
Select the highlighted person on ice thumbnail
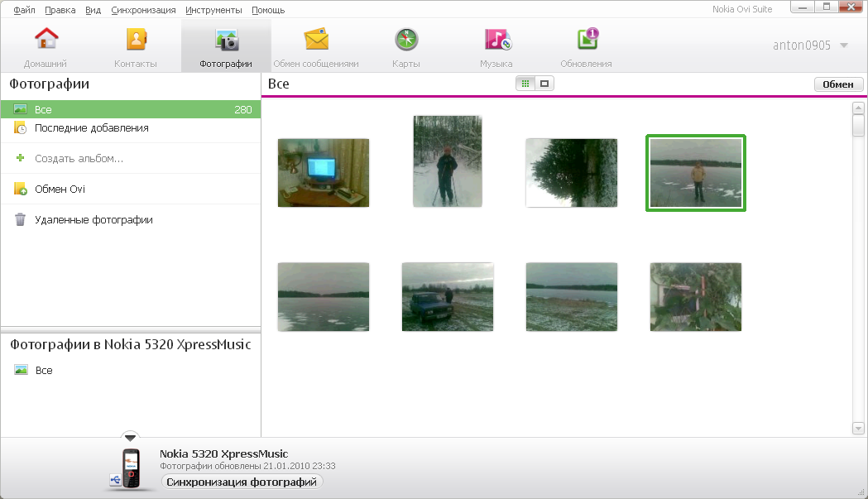696,173
